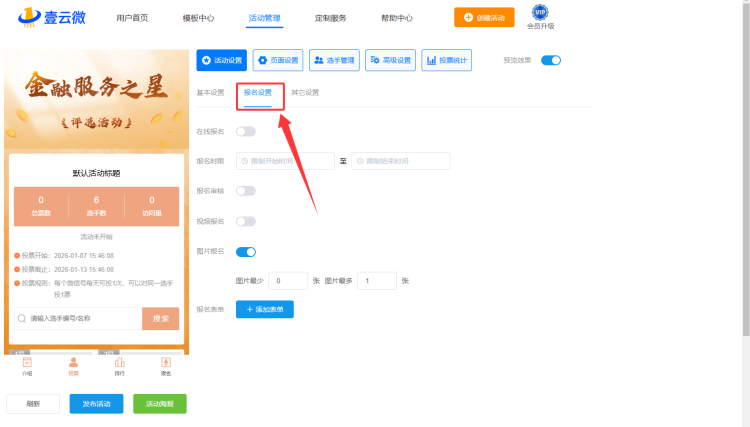Open 选手管理 with the people icon
Image resolution: width=750 pixels, height=427 pixels.
click(x=334, y=60)
